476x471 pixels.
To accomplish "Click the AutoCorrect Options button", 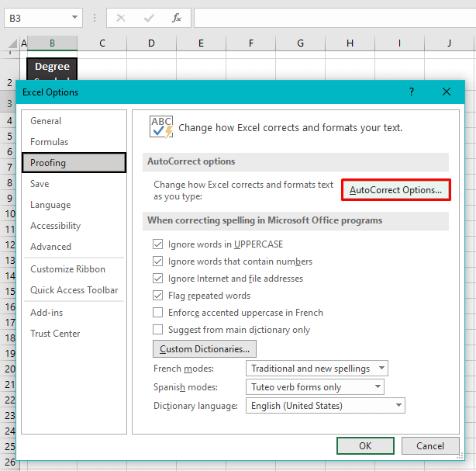I will (x=395, y=190).
